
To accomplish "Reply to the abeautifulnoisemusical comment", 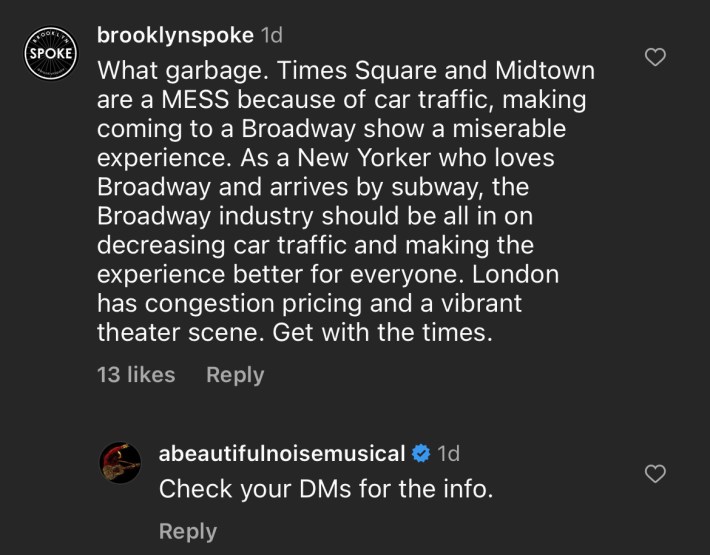I will (187, 531).
